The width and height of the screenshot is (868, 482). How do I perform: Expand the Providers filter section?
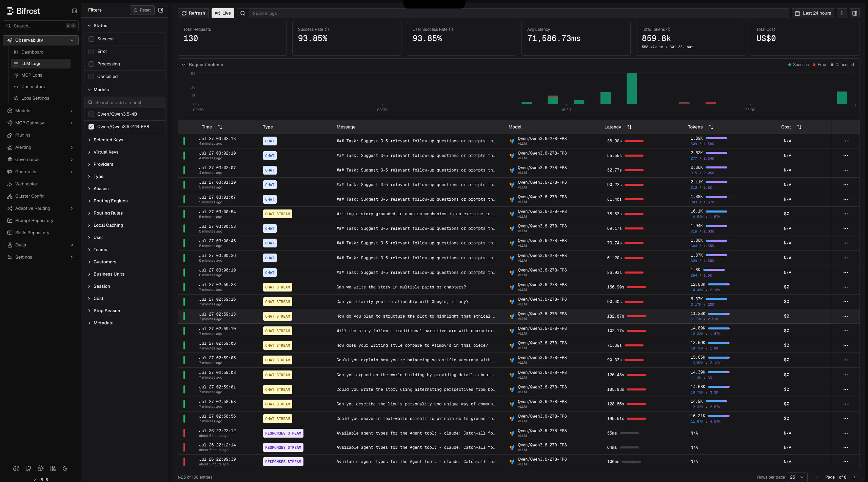click(100, 164)
